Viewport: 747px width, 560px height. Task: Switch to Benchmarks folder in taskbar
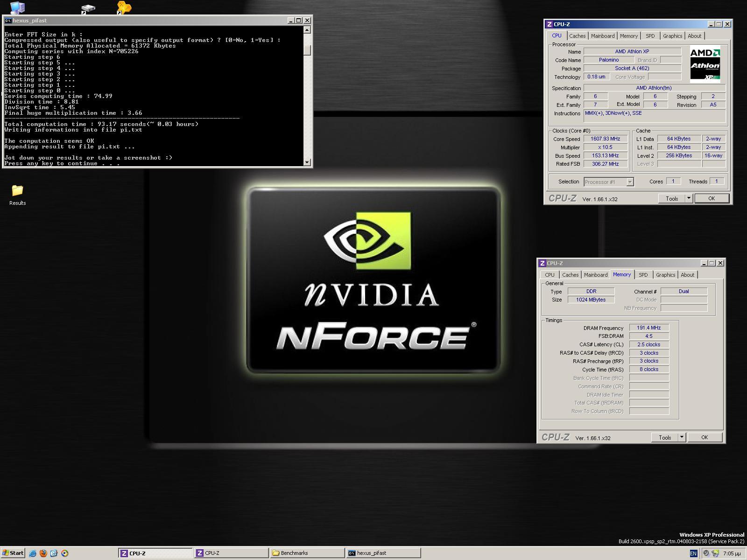307,553
